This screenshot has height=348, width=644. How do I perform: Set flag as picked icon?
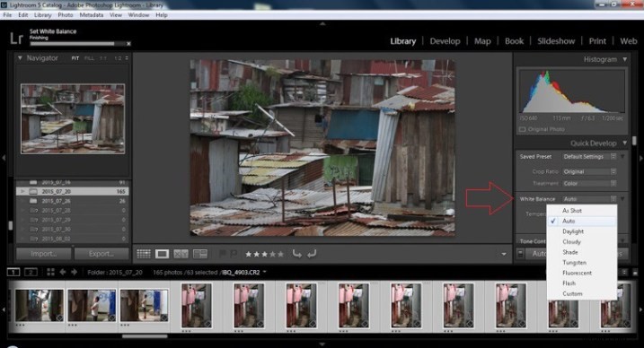pyautogui.click(x=222, y=254)
